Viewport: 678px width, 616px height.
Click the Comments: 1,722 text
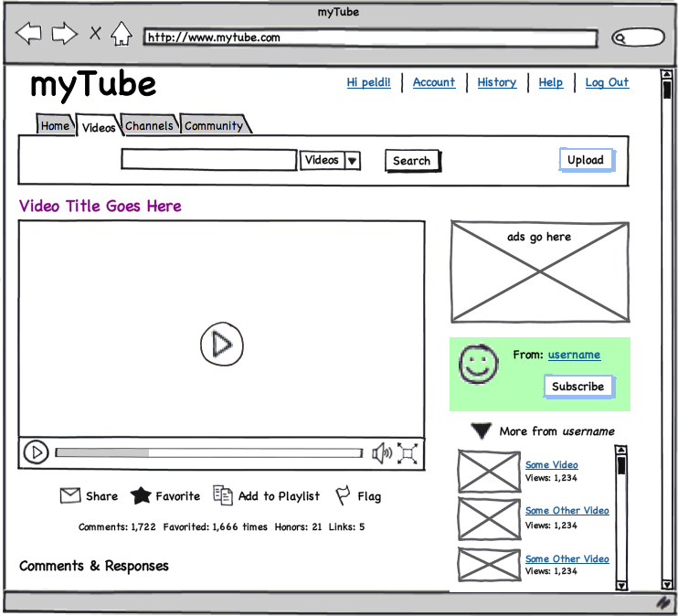[x=117, y=526]
